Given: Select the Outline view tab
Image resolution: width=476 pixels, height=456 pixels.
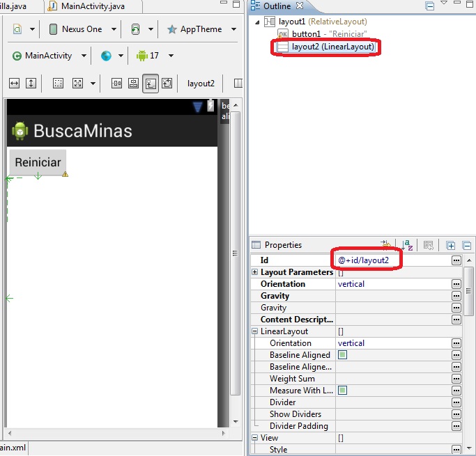Looking at the screenshot, I should 277,6.
